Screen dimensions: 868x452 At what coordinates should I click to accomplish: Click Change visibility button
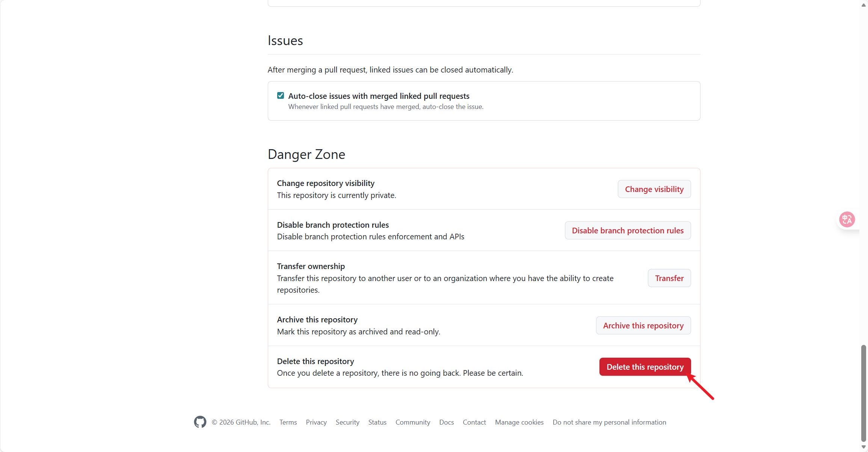point(654,189)
